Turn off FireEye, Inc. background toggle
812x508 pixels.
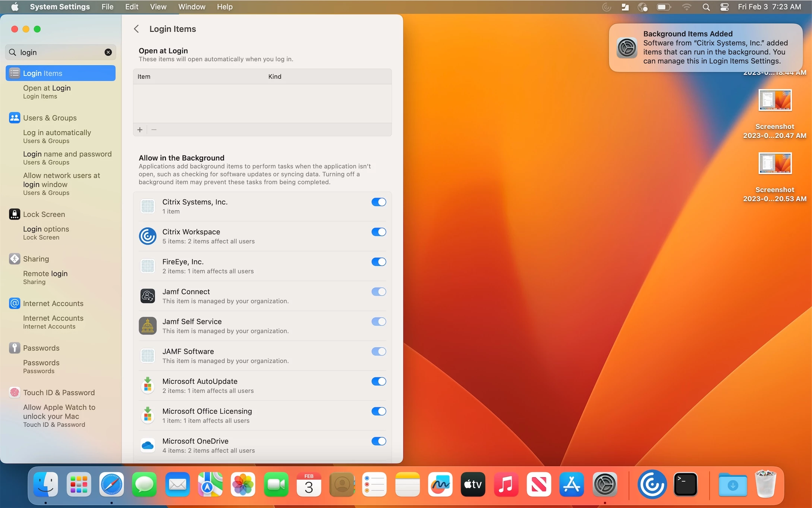pos(378,262)
